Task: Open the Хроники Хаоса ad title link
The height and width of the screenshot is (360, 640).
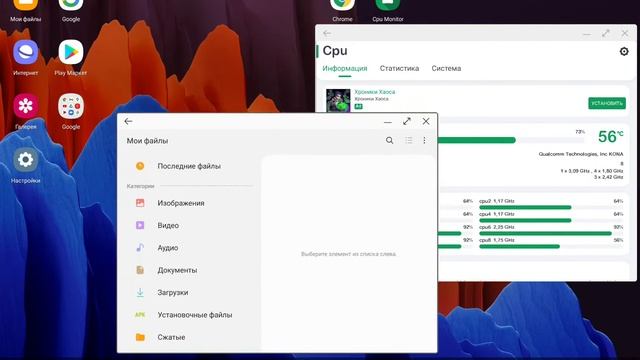Action: pos(375,92)
